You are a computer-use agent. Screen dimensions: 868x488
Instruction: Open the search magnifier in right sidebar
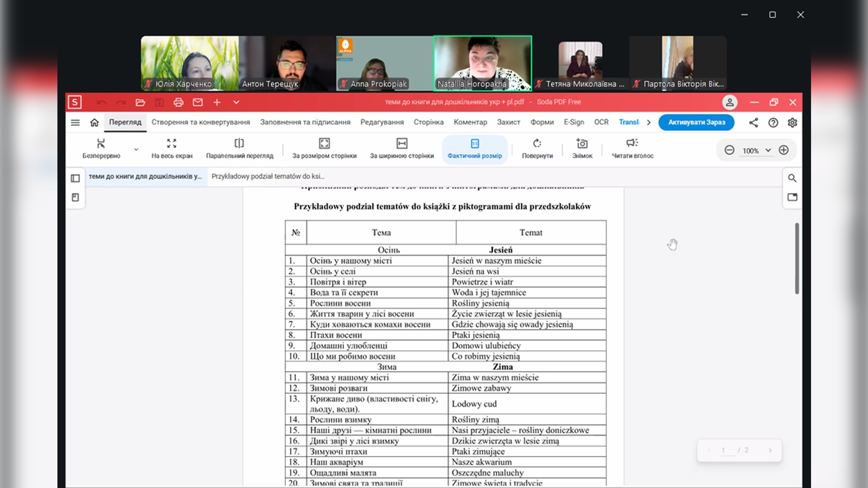792,178
